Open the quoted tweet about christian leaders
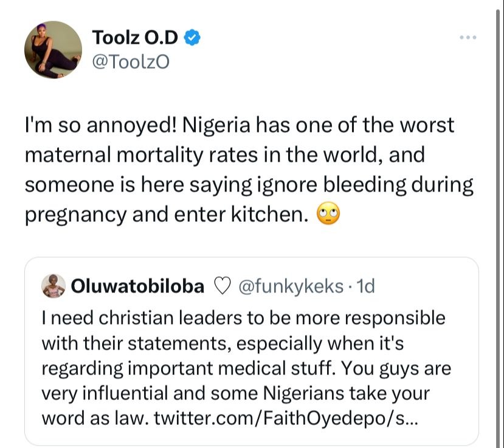 [251, 351]
